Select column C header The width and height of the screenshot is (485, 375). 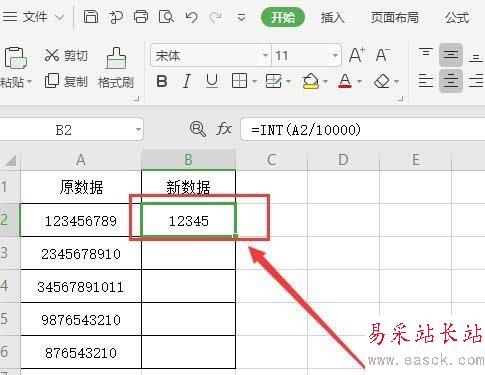pos(271,160)
